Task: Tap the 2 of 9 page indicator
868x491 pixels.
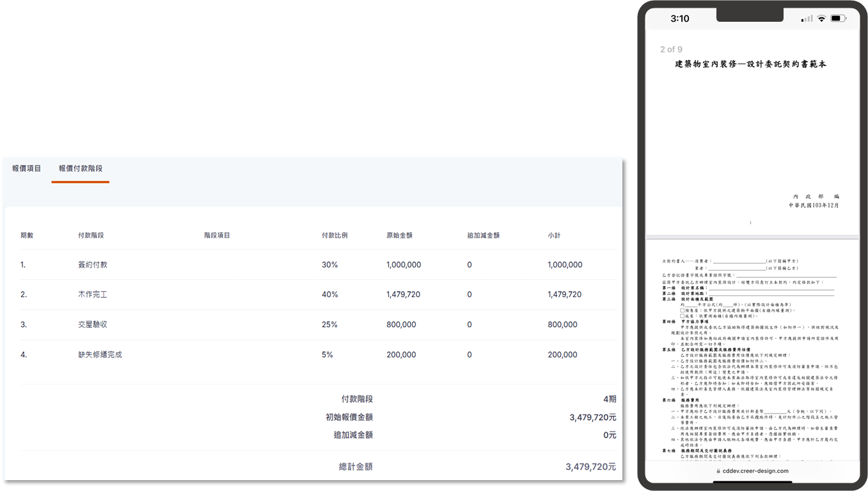Action: coord(671,49)
